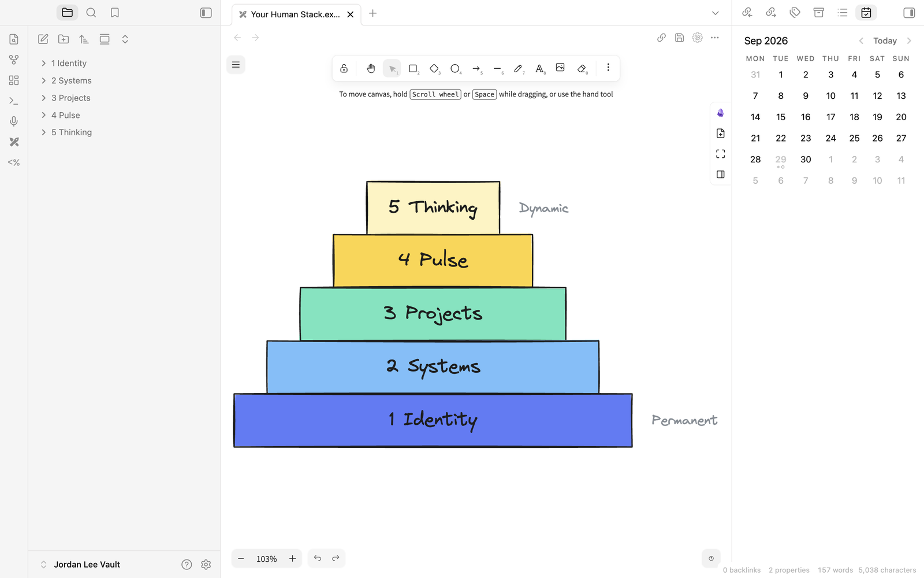This screenshot has width=924, height=578.
Task: Zoom out of the canvas
Action: [241, 558]
